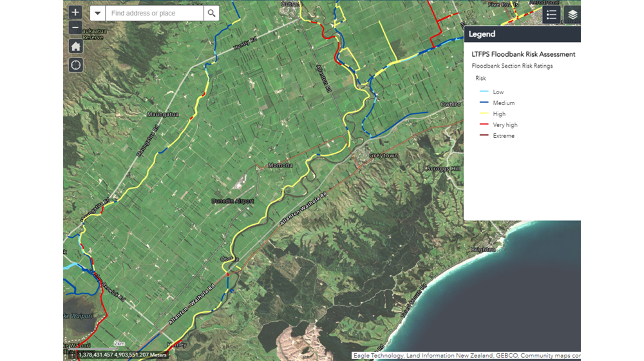This screenshot has height=361, width=644.
Task: Select the Low risk legend swatch
Action: click(x=484, y=92)
